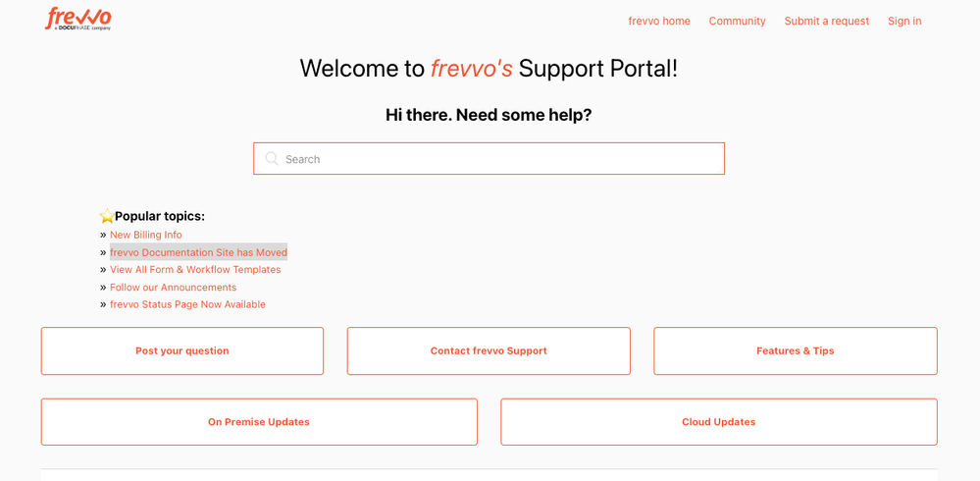Focus the Search input field

[489, 159]
